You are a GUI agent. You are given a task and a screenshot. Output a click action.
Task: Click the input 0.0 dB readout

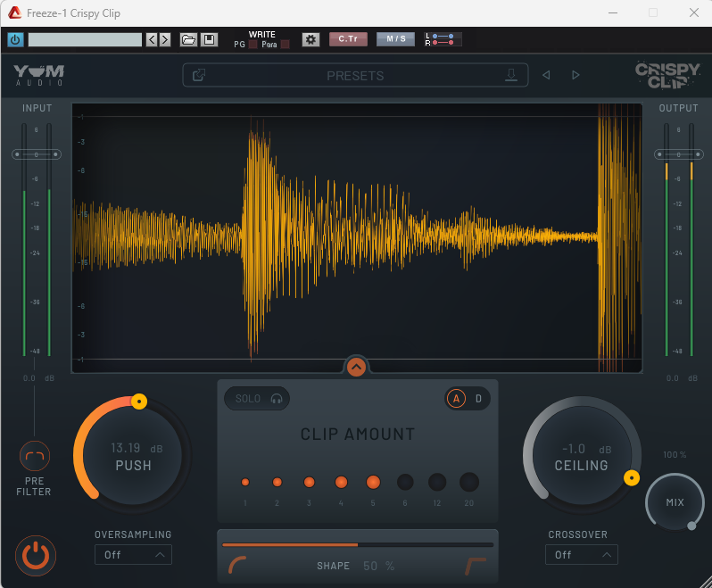click(38, 378)
